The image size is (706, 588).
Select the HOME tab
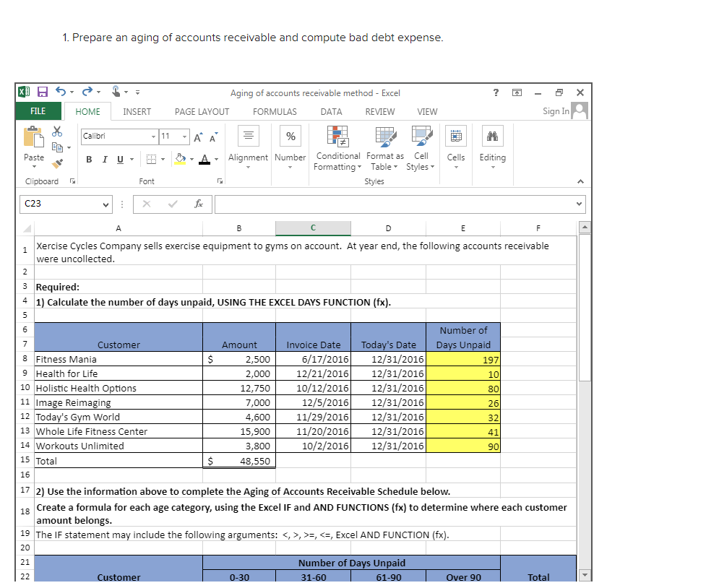coord(87,112)
